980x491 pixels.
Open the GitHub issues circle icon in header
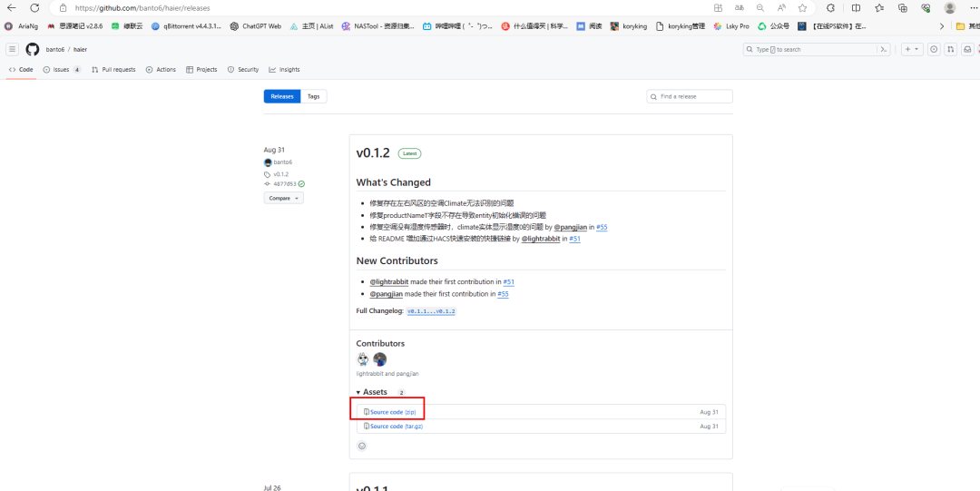[x=934, y=49]
